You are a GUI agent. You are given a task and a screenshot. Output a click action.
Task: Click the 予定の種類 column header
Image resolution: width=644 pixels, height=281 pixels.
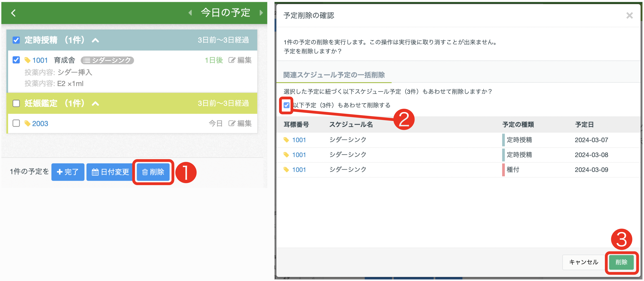click(518, 124)
